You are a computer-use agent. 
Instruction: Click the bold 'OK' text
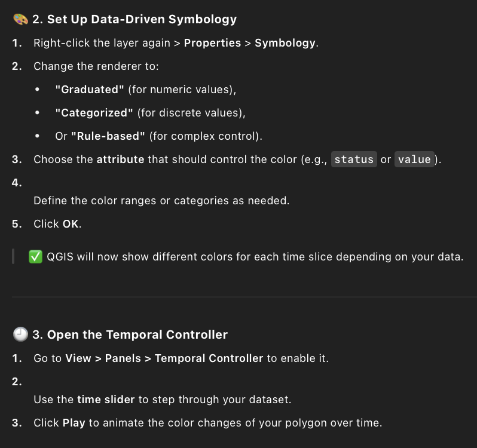click(71, 224)
